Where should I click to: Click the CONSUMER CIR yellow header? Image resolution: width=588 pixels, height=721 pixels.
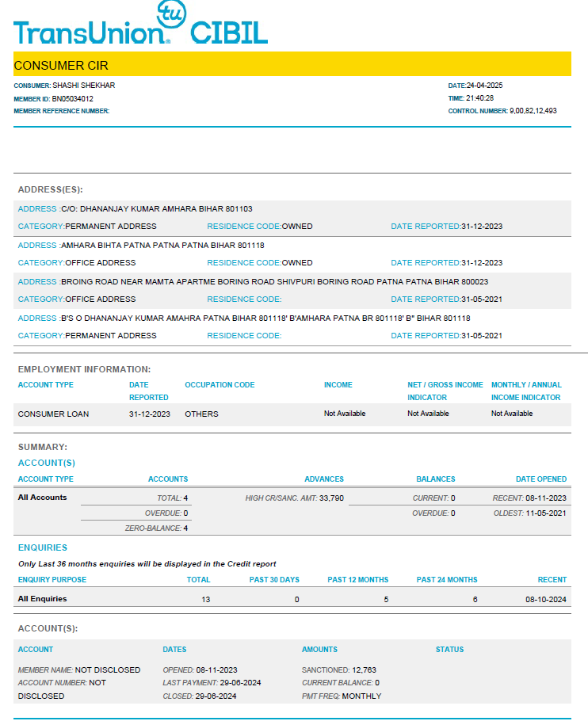292,64
